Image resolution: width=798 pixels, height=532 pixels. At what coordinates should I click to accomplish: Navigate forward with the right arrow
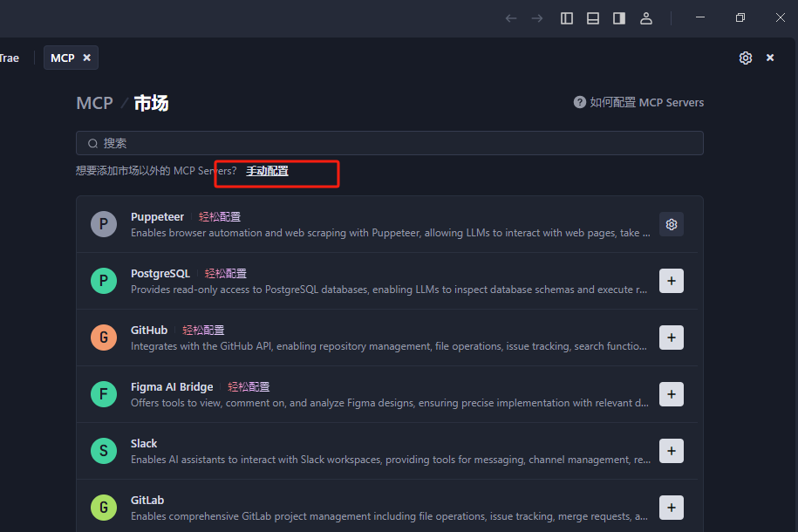click(x=537, y=18)
